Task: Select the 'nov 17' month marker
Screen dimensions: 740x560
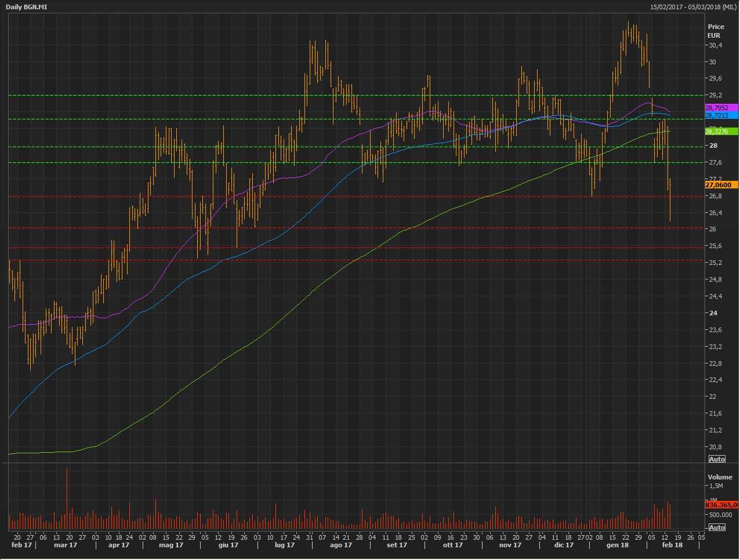Action: 510,545
